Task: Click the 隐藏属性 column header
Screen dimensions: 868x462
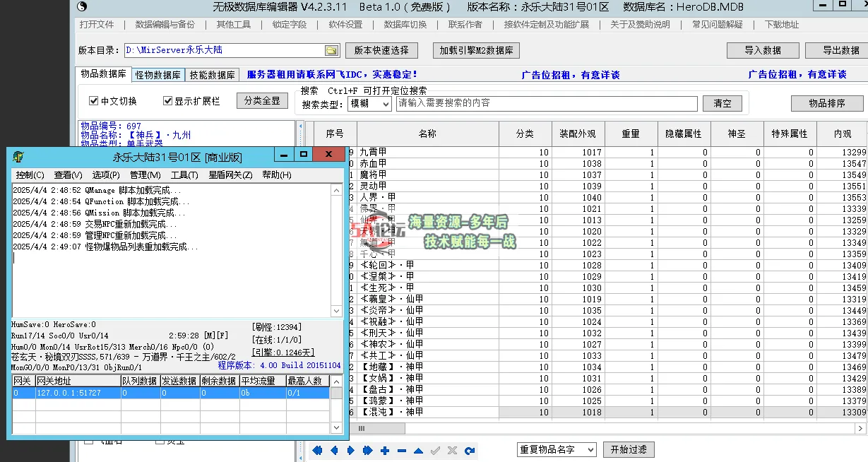Action: tap(684, 134)
